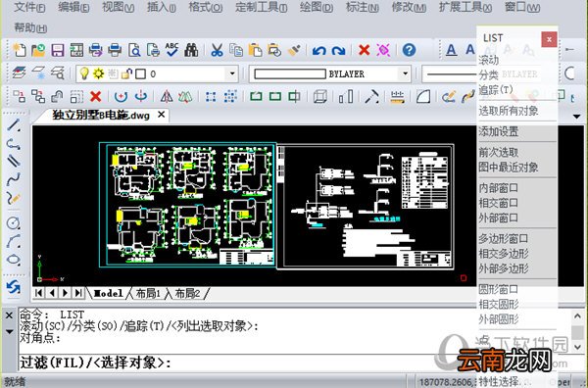Open the 帮助(H) menu
Viewport: 588px width, 388px height.
pos(30,27)
